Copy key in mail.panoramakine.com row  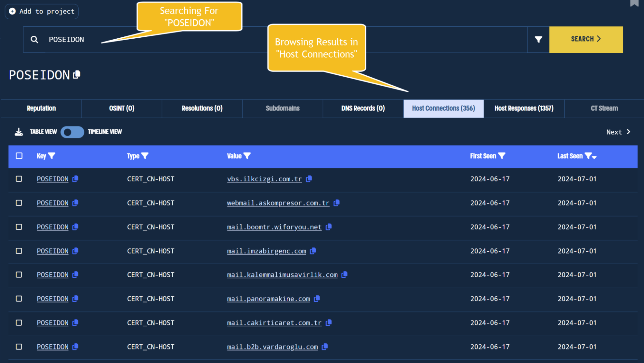(x=75, y=299)
